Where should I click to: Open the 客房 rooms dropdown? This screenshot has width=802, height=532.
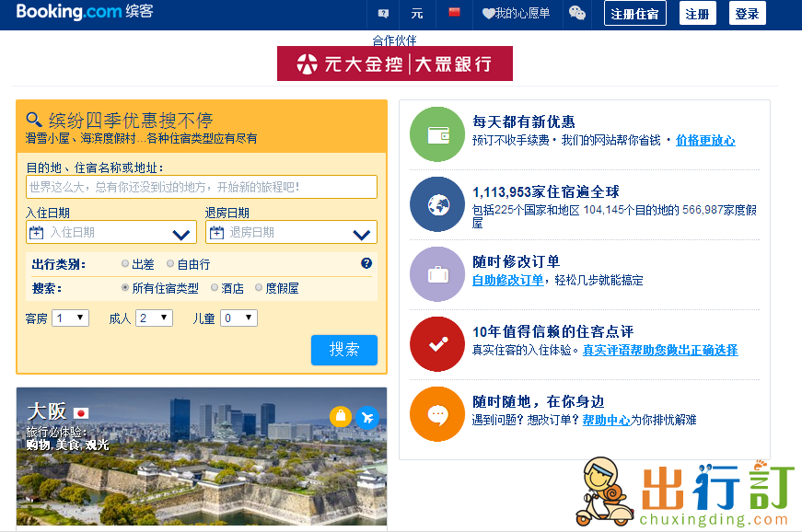[71, 318]
